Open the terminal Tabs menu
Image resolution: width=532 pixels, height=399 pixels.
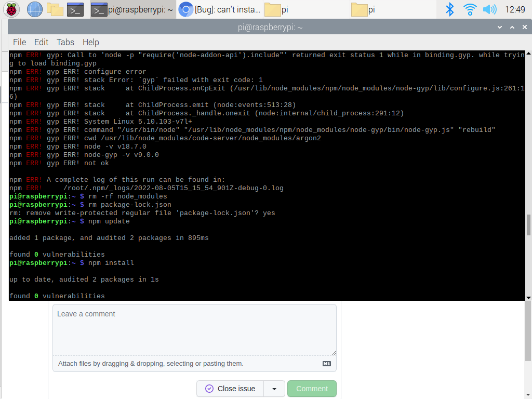[x=65, y=42]
